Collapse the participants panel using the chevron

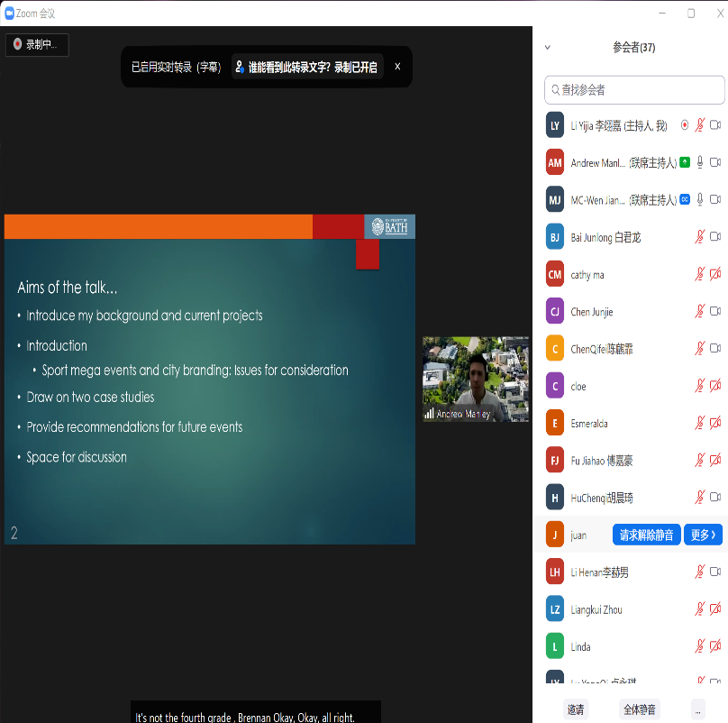pyautogui.click(x=548, y=48)
